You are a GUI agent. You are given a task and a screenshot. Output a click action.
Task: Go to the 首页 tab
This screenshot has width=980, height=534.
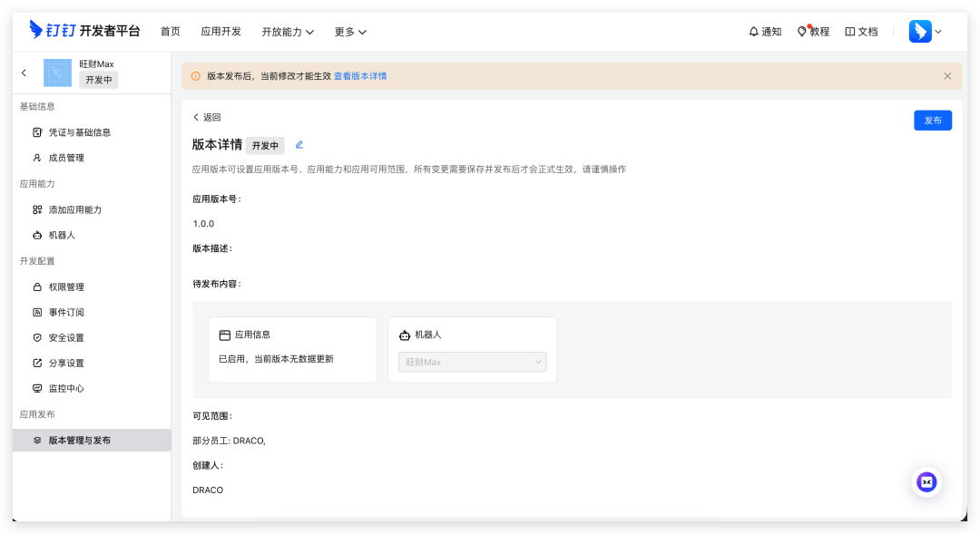(x=171, y=32)
